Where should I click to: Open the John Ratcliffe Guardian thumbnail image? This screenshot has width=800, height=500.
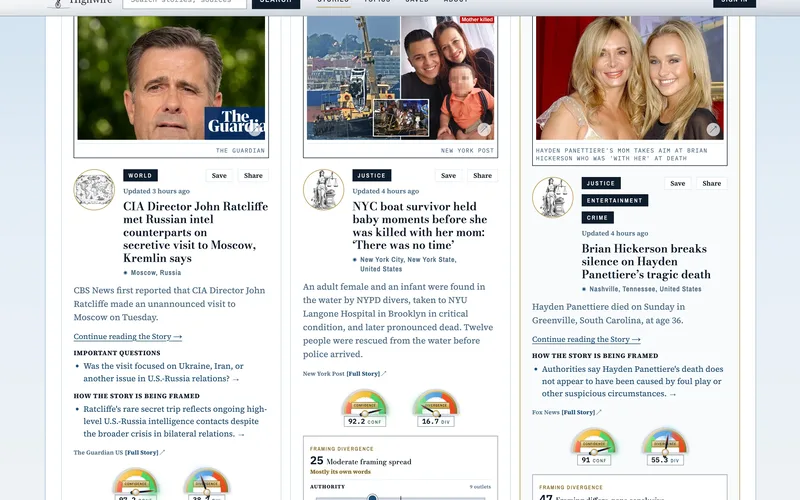[171, 78]
